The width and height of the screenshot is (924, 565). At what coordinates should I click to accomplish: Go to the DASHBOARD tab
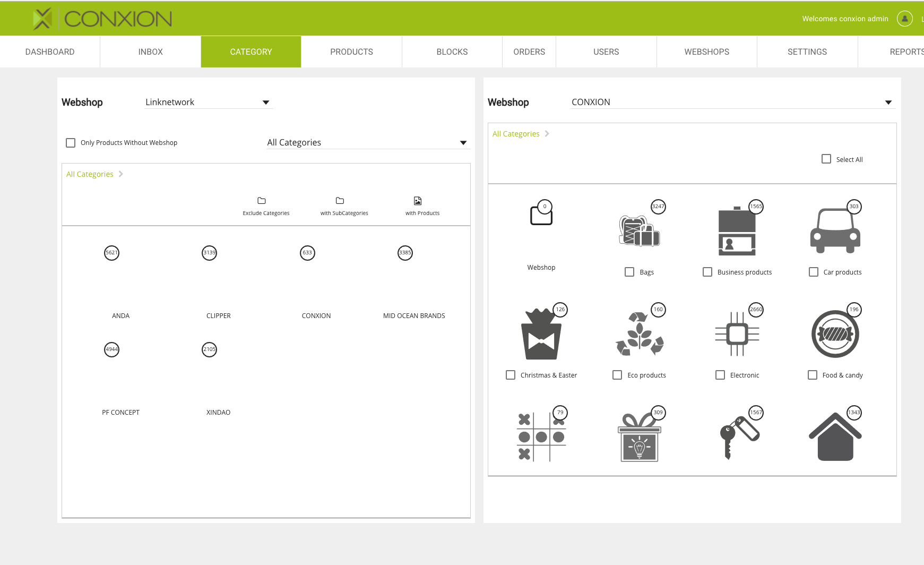pyautogui.click(x=50, y=52)
